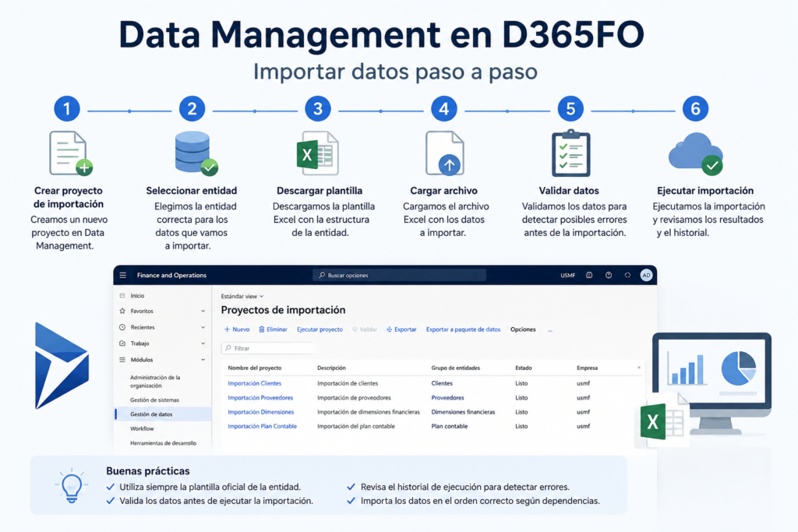
Task: Click the Trabajo workspace icon
Action: [x=122, y=344]
